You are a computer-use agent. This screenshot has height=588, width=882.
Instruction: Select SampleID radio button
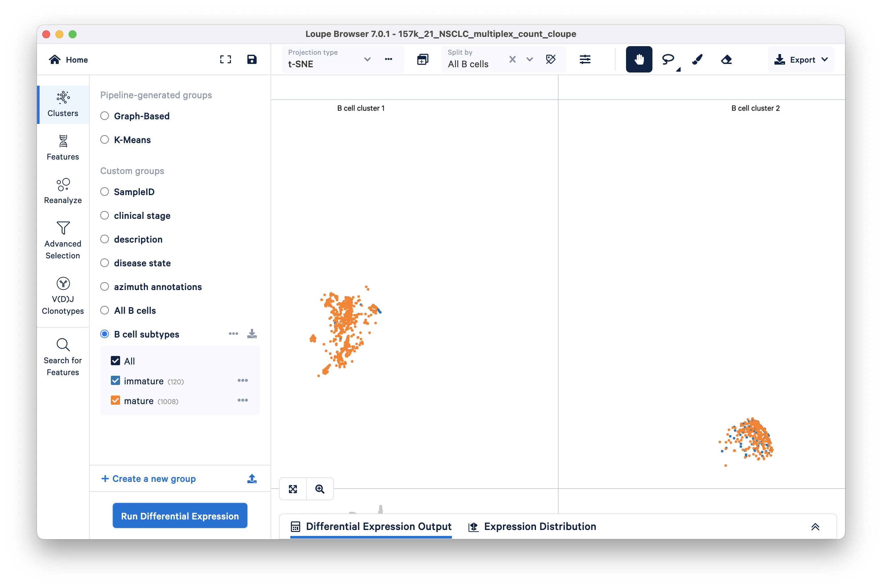click(105, 191)
